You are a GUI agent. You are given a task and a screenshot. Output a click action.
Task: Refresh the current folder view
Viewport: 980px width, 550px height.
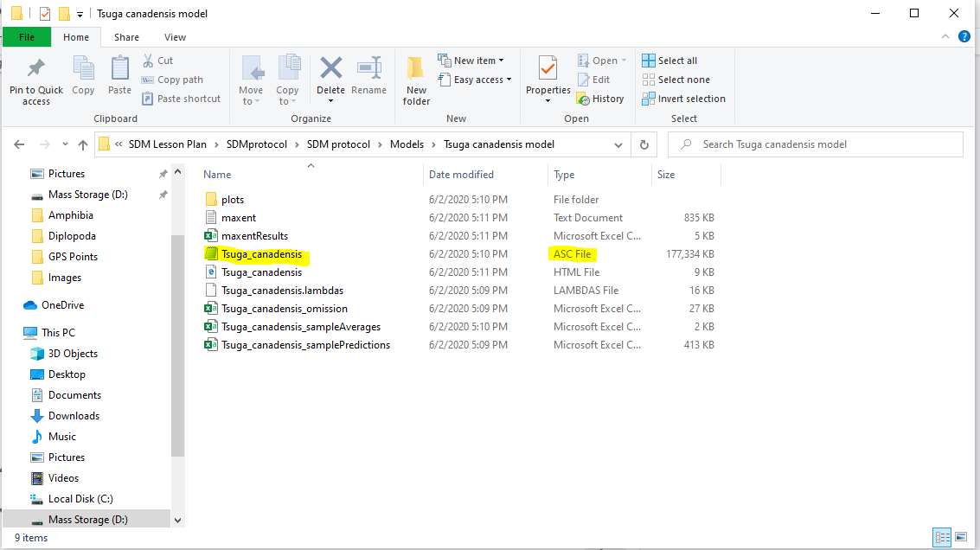644,144
